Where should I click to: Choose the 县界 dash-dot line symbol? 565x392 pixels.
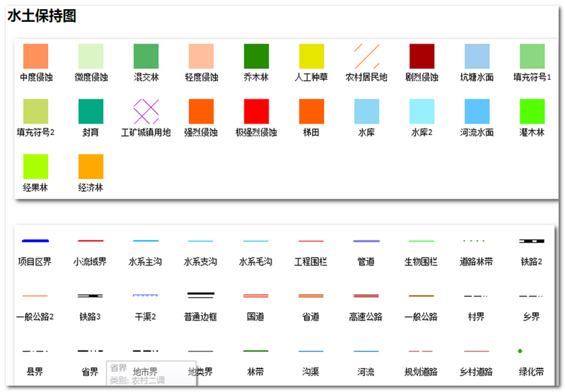tap(35, 351)
